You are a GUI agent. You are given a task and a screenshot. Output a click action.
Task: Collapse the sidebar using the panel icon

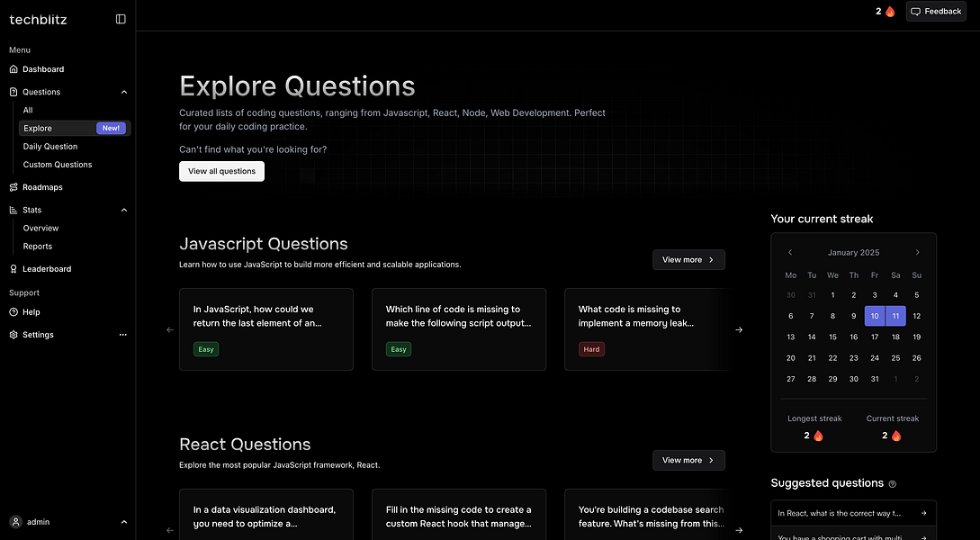click(x=121, y=20)
